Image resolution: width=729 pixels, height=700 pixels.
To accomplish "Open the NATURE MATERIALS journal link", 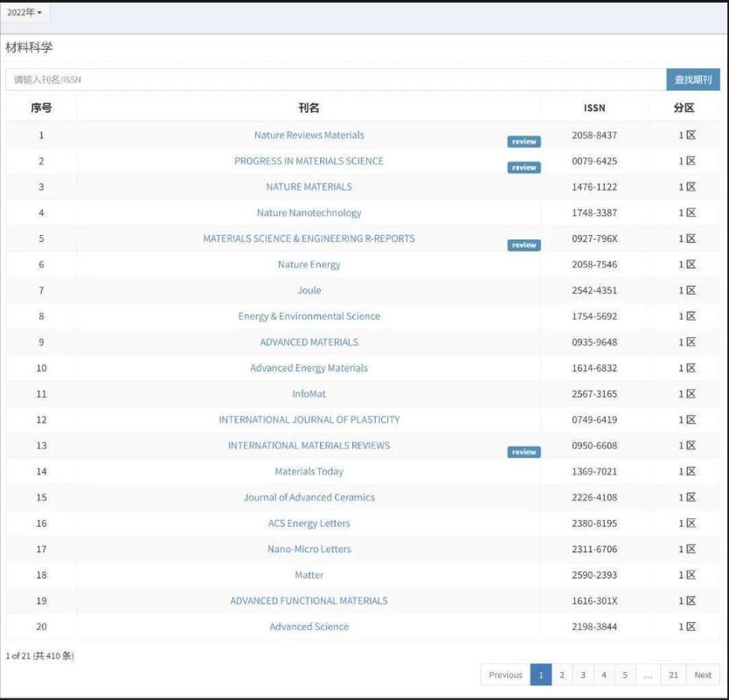I will [x=309, y=187].
